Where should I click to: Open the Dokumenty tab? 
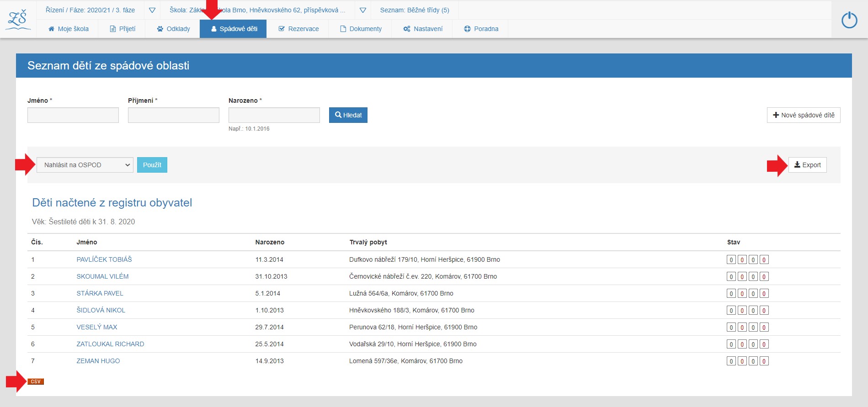[x=361, y=29]
